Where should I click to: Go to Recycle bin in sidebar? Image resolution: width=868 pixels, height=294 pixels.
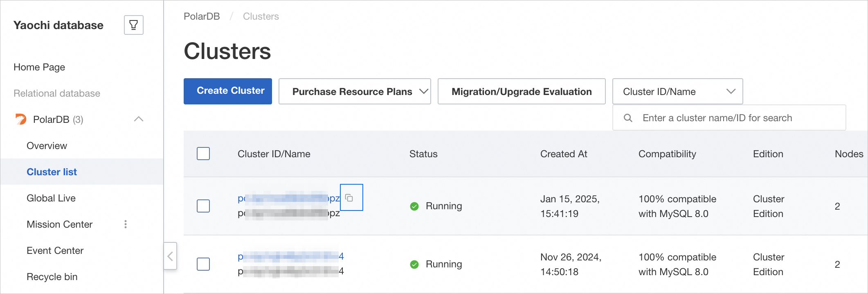[x=52, y=277]
